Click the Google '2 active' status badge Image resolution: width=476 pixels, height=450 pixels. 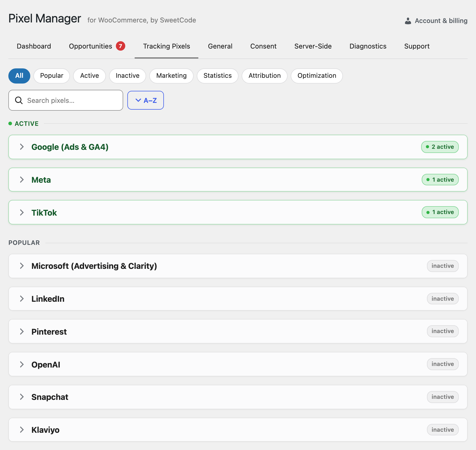440,147
